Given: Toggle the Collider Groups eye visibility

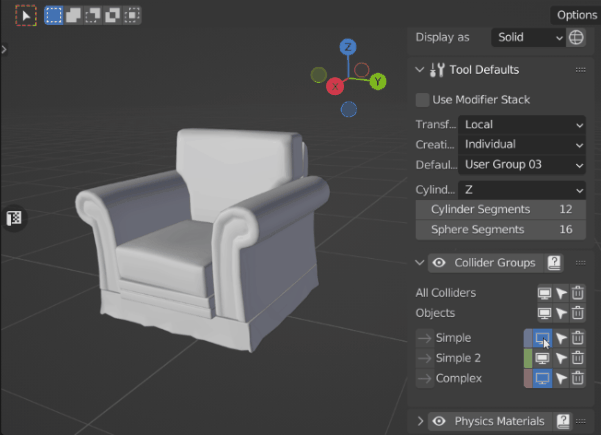Looking at the screenshot, I should coord(439,263).
